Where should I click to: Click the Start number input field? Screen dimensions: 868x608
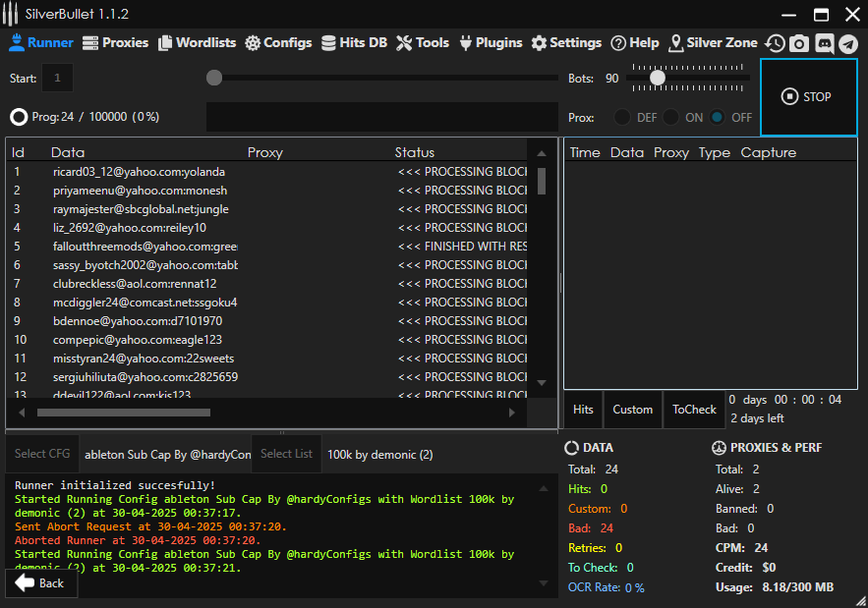tap(57, 78)
